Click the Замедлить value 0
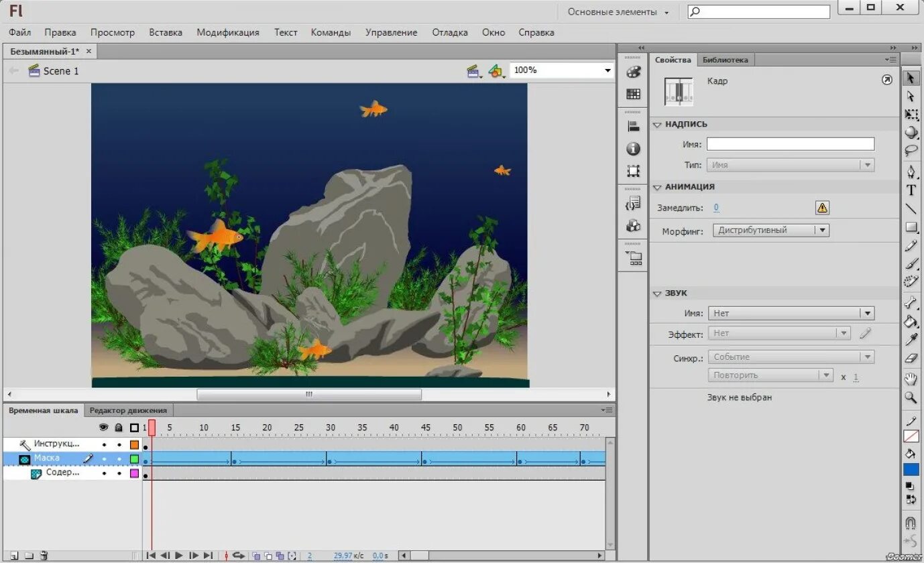 coord(716,208)
